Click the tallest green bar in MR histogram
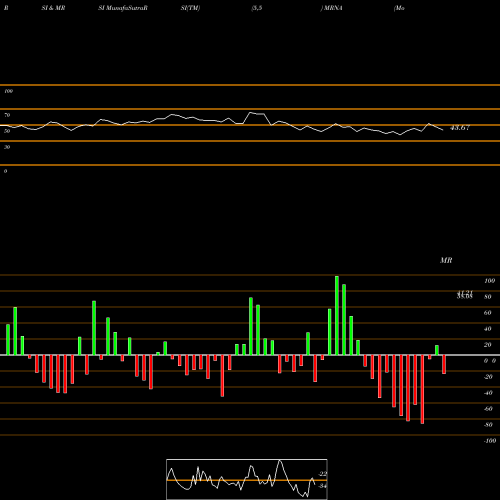 (337, 315)
